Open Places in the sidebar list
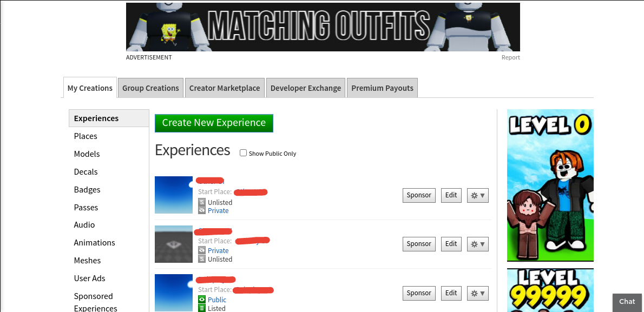 coord(86,136)
